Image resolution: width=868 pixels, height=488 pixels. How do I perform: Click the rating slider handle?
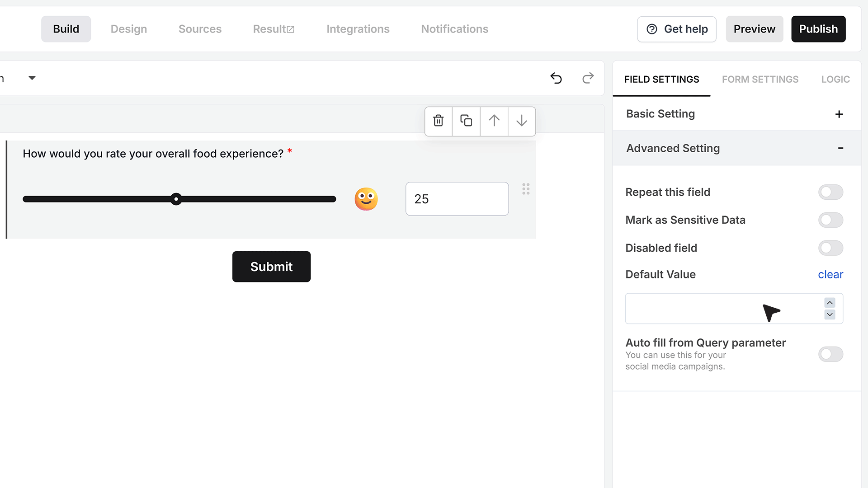pos(176,199)
